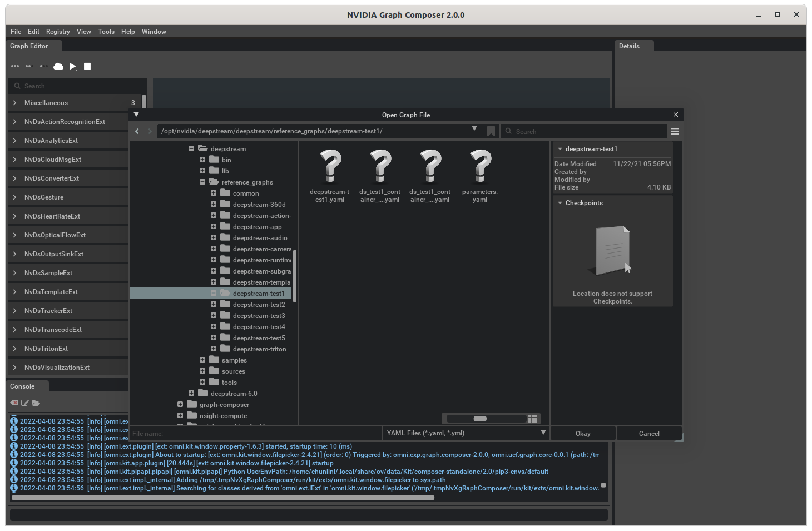Image resolution: width=812 pixels, height=531 pixels.
Task: Open the Registry menu
Action: [58, 32]
